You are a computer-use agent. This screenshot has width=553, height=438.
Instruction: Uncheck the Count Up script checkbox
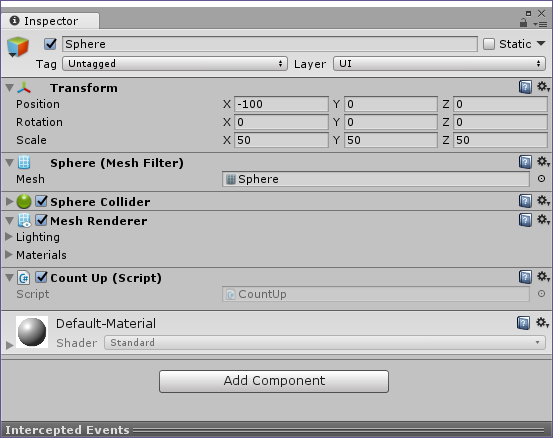[42, 278]
